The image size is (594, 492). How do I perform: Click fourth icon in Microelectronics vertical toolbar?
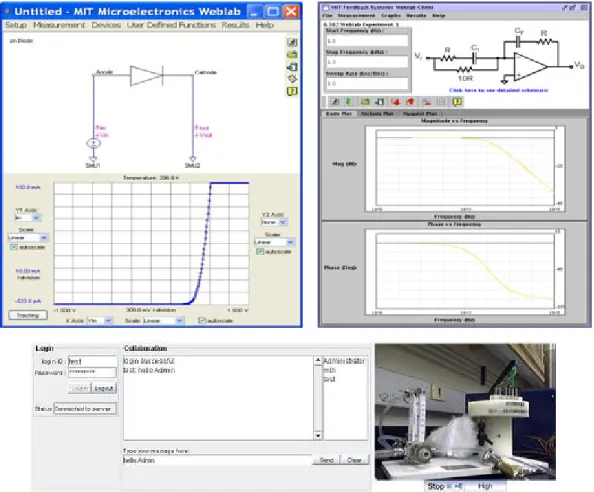[292, 79]
